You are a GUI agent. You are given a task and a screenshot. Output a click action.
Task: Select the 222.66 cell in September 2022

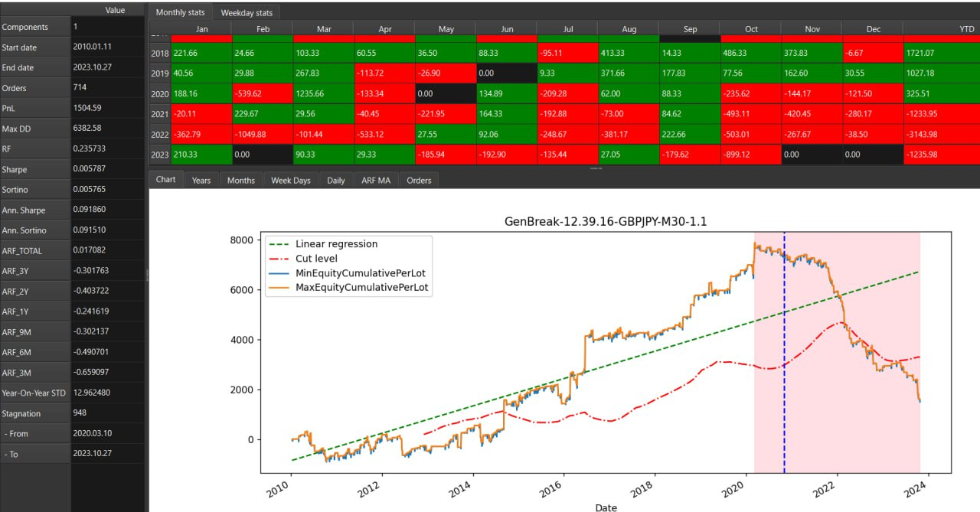(x=689, y=134)
